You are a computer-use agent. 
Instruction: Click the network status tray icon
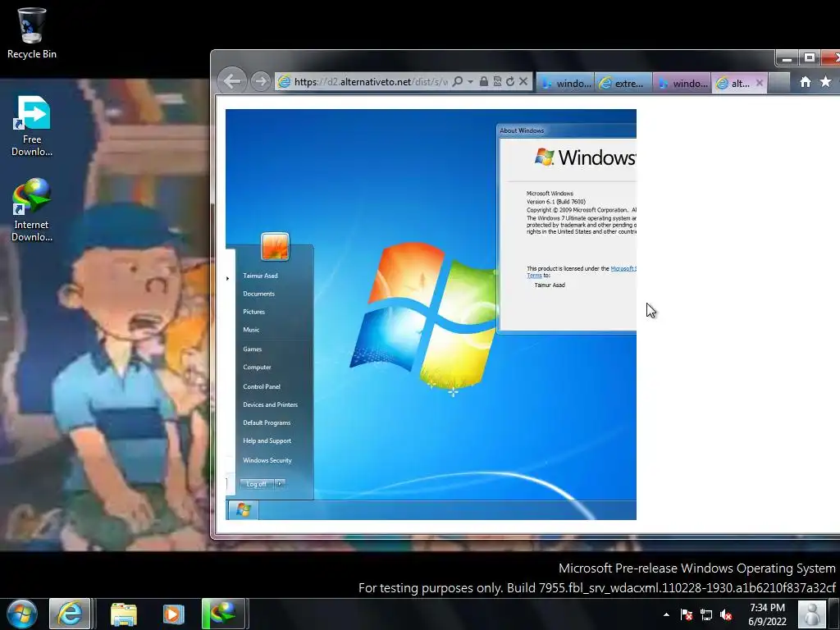pyautogui.click(x=706, y=614)
